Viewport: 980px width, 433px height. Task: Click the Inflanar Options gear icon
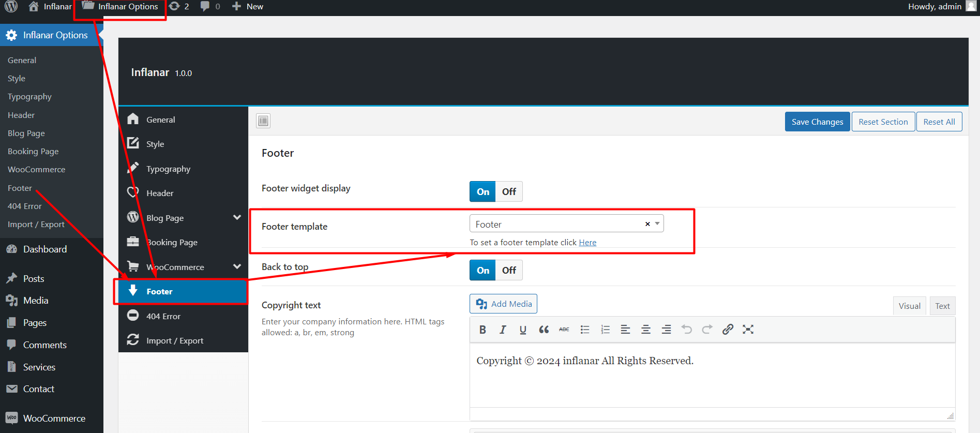11,35
